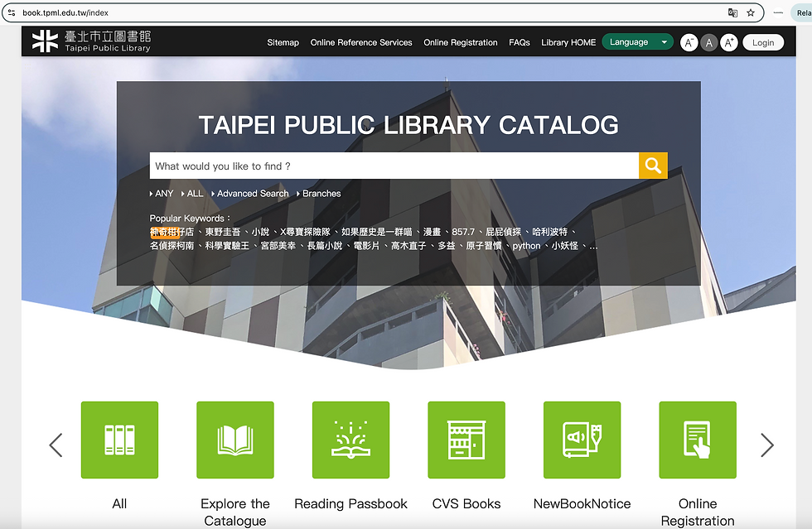Click popular keyword 東野圭吾
The height and width of the screenshot is (529, 812).
223,232
